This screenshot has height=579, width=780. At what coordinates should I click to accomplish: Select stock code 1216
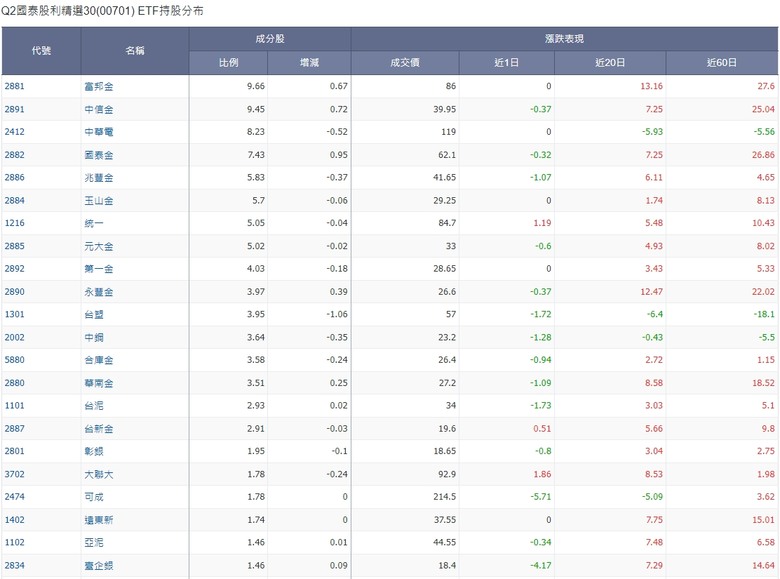(x=14, y=223)
